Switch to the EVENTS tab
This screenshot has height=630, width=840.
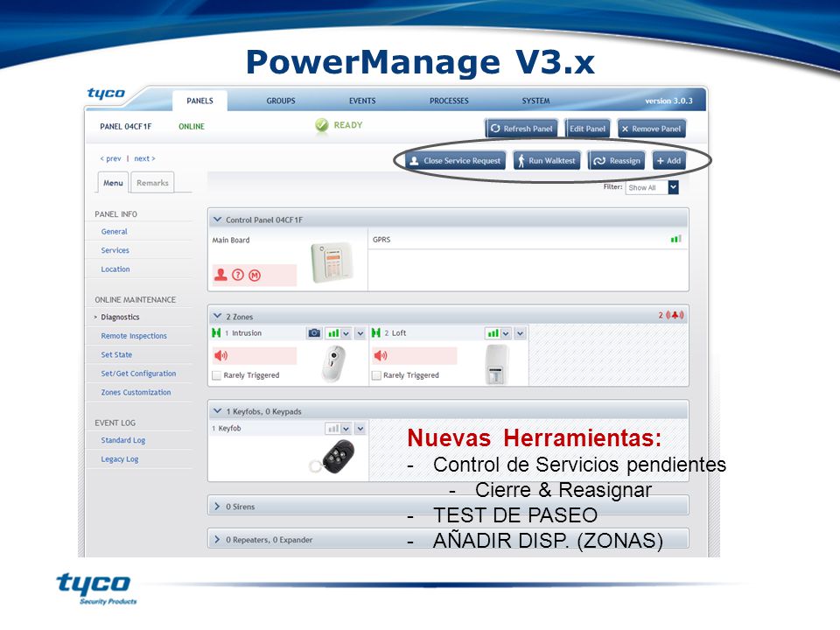tap(362, 101)
